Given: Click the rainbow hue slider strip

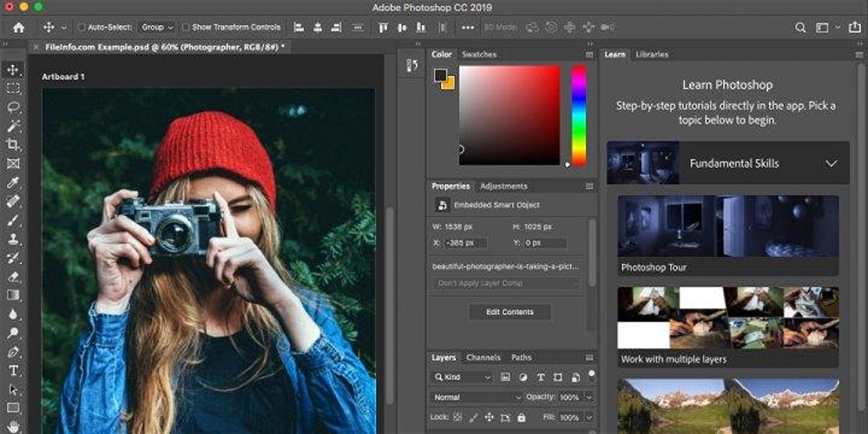Looking at the screenshot, I should coord(578,115).
